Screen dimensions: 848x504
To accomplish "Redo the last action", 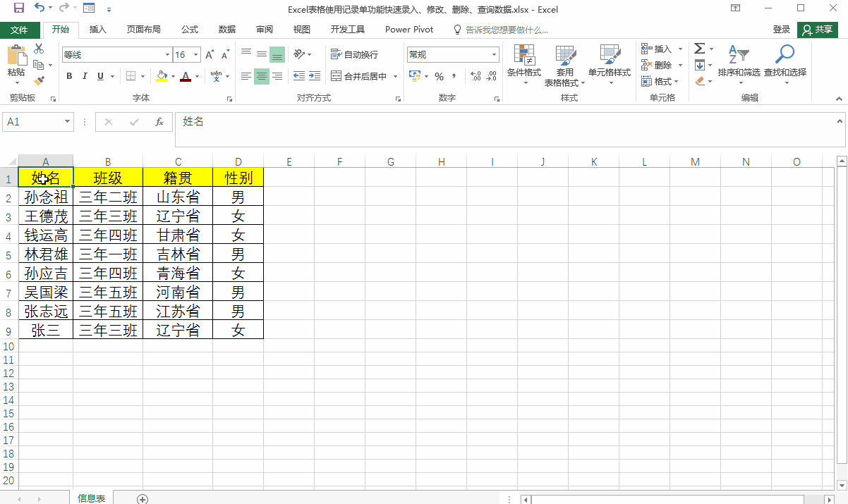I will coord(64,9).
